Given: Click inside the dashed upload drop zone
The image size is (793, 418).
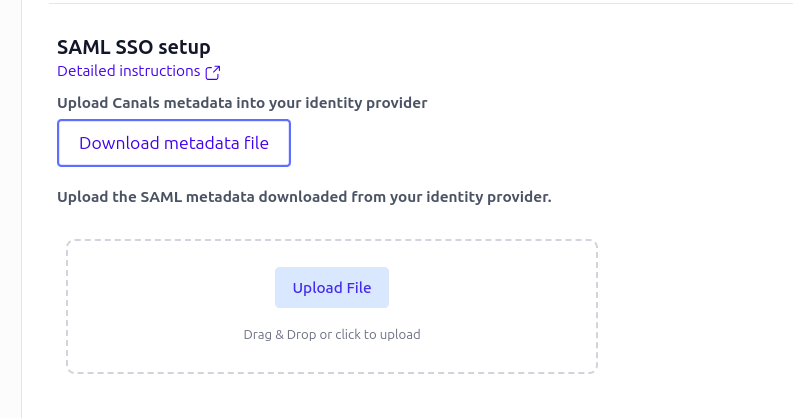Looking at the screenshot, I should click(x=332, y=307).
